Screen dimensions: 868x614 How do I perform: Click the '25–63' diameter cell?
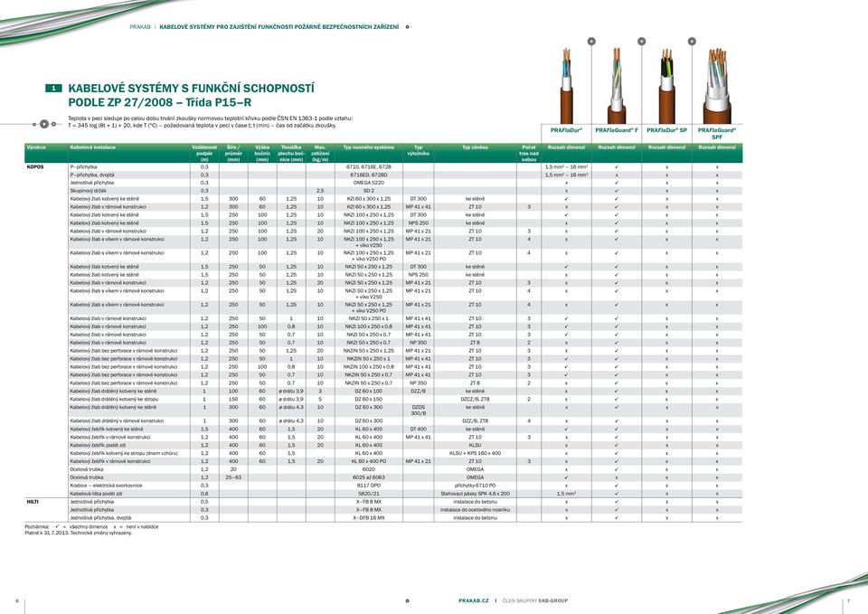tap(233, 477)
